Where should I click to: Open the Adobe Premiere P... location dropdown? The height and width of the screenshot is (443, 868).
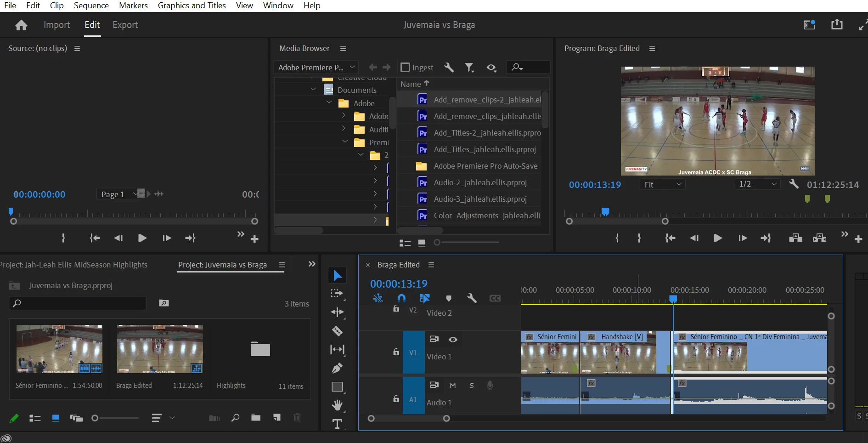coord(316,68)
